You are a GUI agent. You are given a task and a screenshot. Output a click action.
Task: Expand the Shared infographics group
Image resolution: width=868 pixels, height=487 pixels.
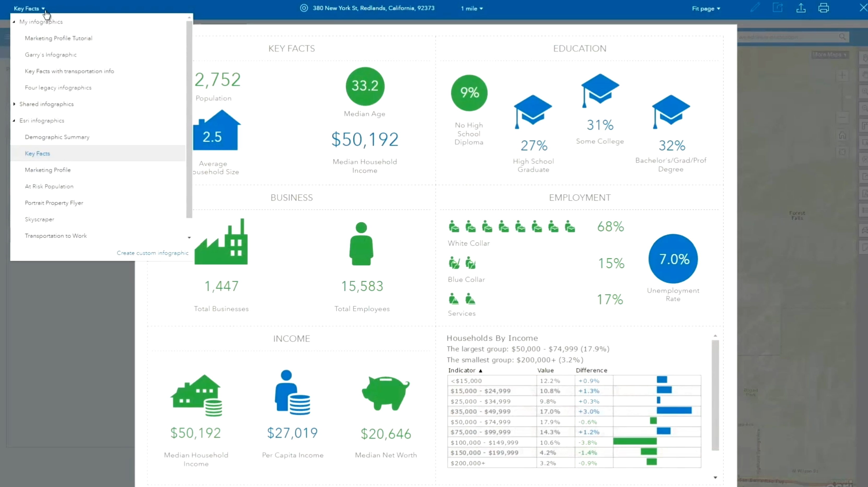click(x=14, y=104)
